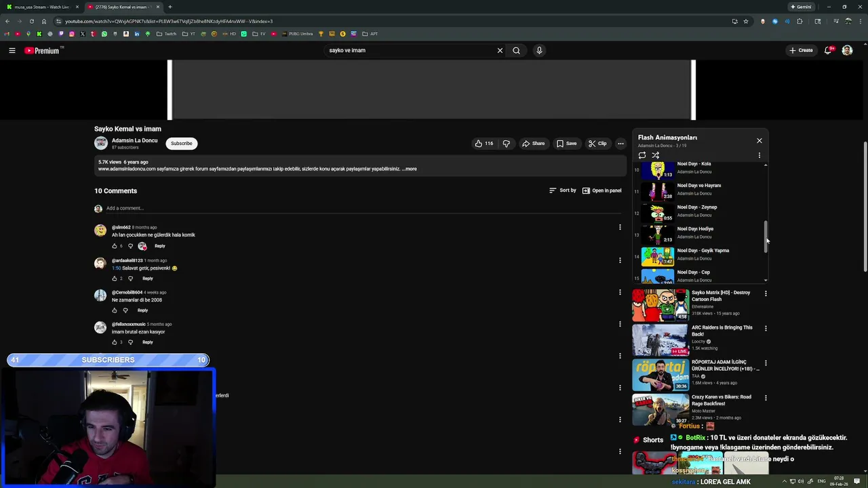
Task: Play Noel Dayı - Geyik Yapma playlist item
Action: tap(700, 256)
